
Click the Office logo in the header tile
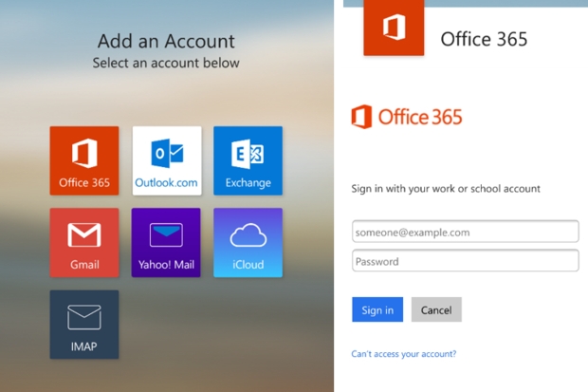(395, 28)
